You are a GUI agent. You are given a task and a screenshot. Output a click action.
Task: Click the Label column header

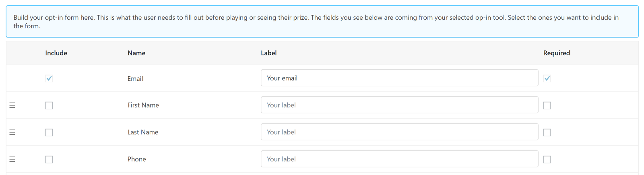(x=268, y=53)
